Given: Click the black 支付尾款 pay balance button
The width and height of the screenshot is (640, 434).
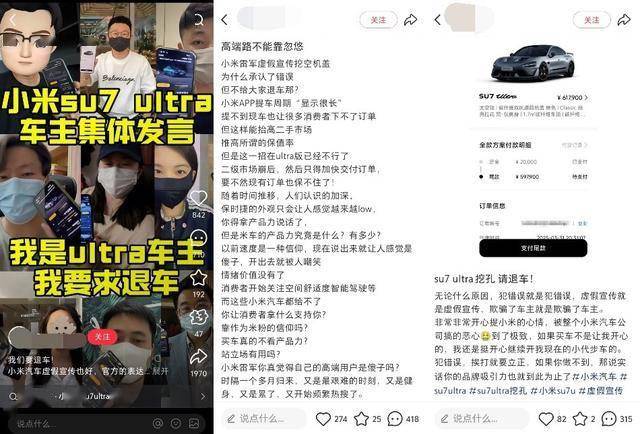Looking at the screenshot, I should tap(533, 248).
